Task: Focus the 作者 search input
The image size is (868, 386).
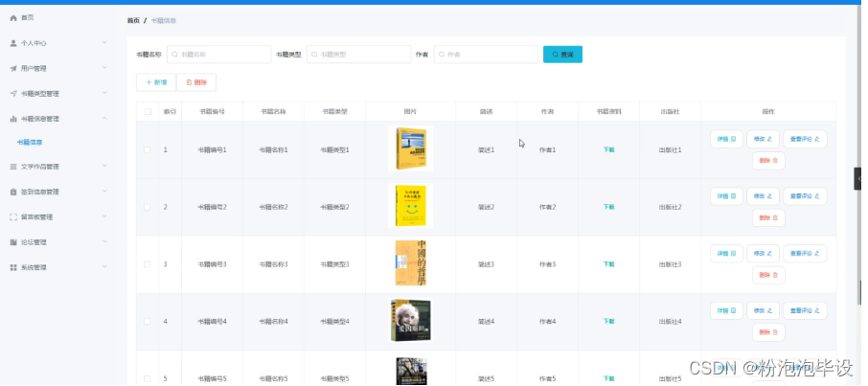Action: pyautogui.click(x=486, y=55)
